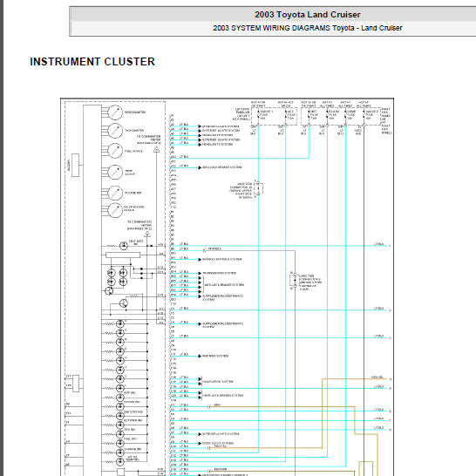This screenshot has width=476, height=476.
Task: Click the "NAVIGATION SYSTEM" reference label
Action: point(219,382)
